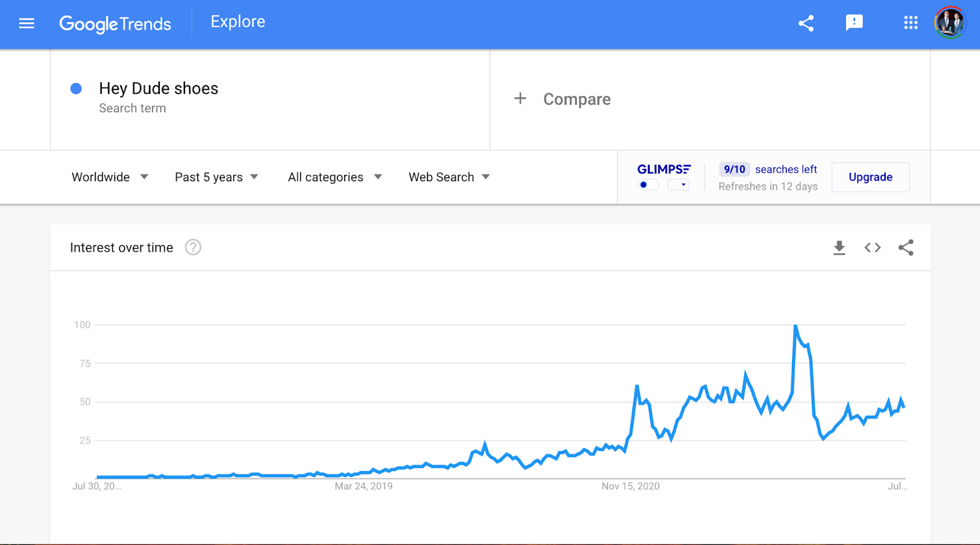Click the blue Hey Dude shoes dot
Viewport: 980px width, 545px height.
click(x=76, y=89)
